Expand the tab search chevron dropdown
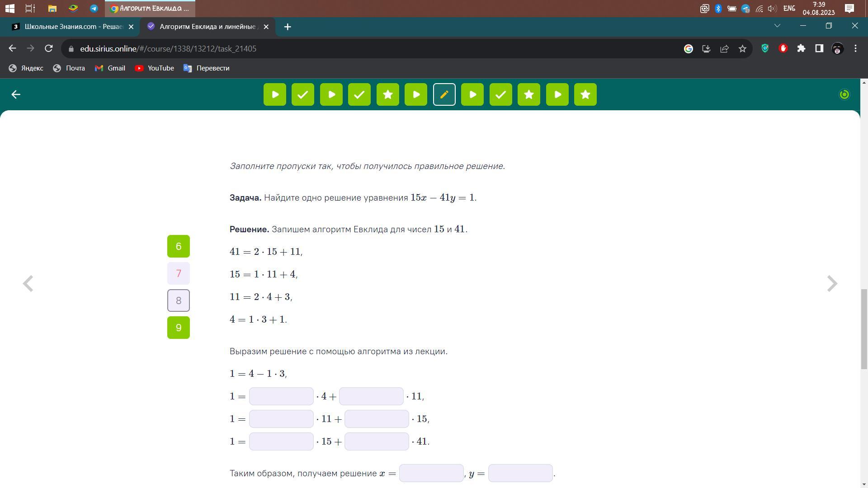 coord(777,26)
